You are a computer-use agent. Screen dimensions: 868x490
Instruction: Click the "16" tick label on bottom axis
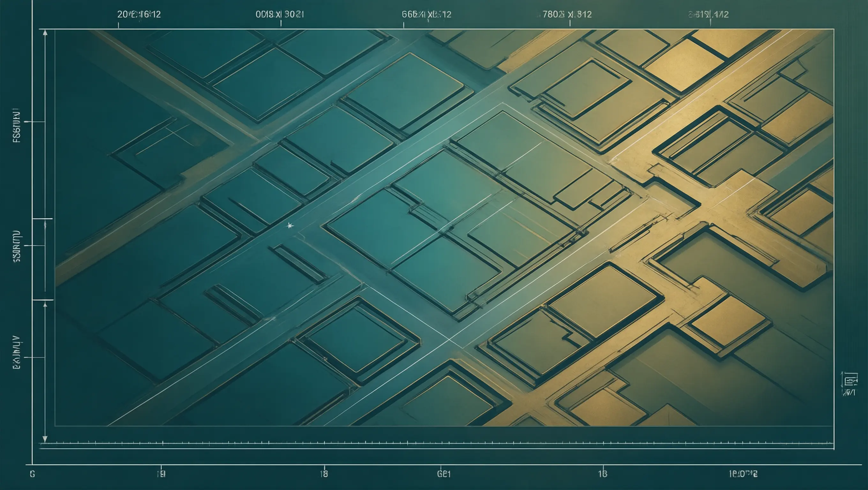[602, 474]
